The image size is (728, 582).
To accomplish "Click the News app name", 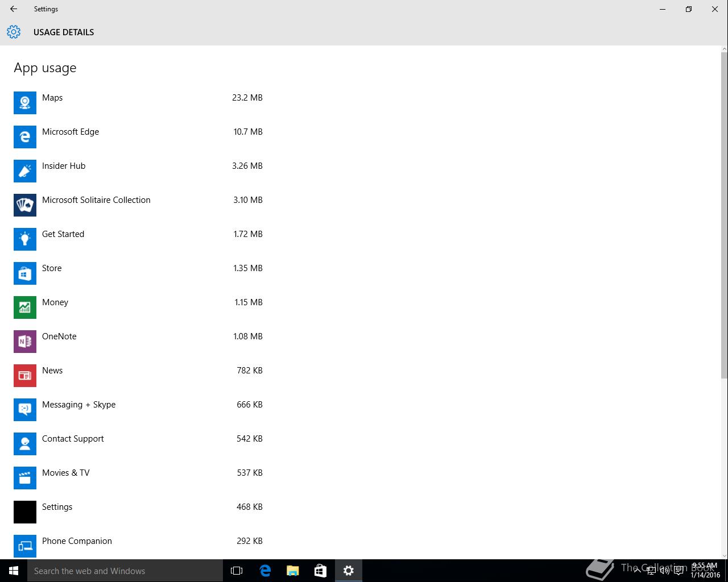I will (x=52, y=371).
